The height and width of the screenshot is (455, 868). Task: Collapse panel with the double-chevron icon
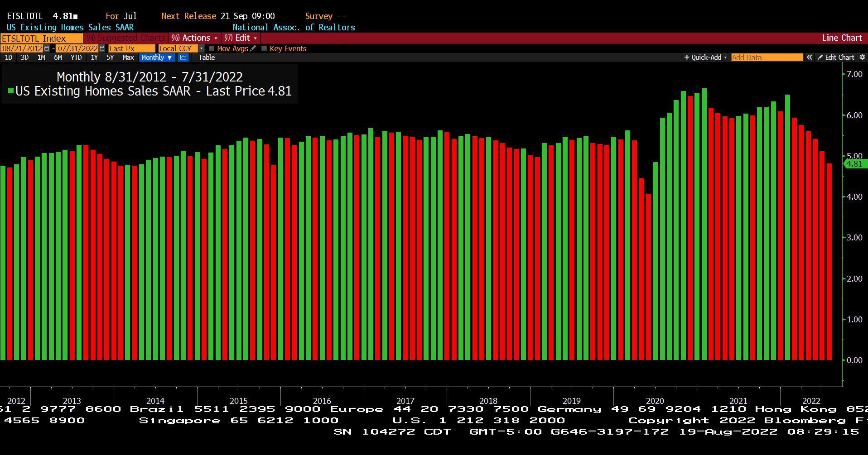810,57
